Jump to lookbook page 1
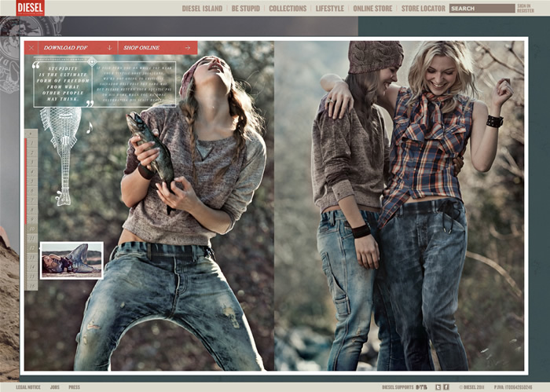Image resolution: width=550 pixels, height=392 pixels. click(32, 143)
